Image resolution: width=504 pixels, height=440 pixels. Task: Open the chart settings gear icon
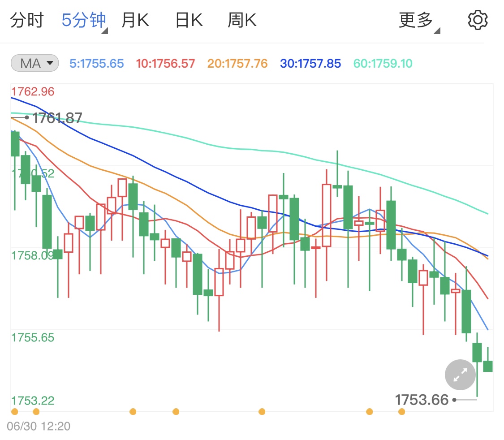click(478, 20)
